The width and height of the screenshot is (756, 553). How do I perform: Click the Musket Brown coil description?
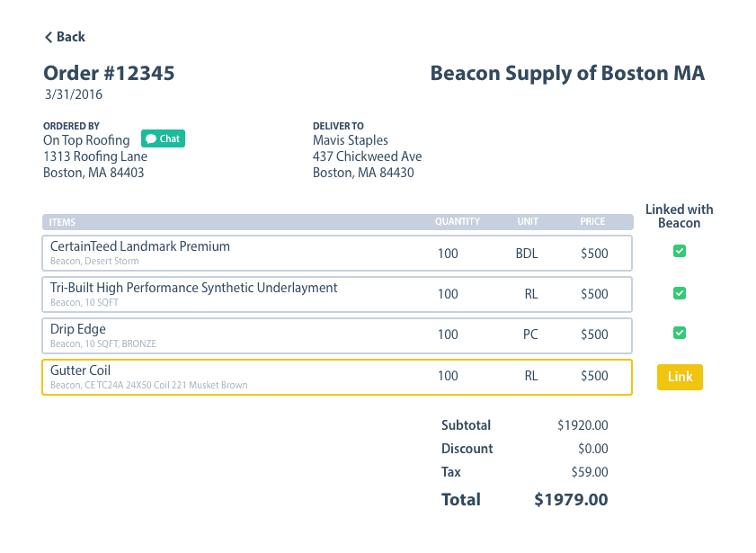click(148, 385)
